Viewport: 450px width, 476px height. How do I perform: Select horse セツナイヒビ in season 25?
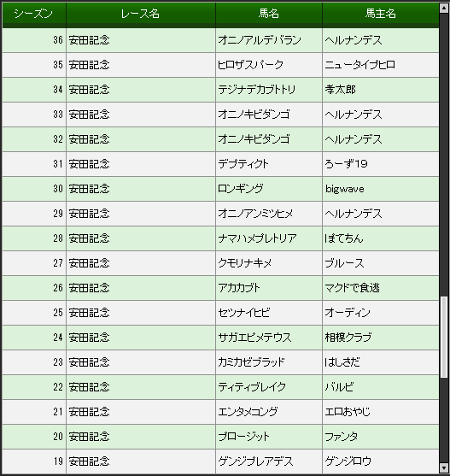coord(244,313)
